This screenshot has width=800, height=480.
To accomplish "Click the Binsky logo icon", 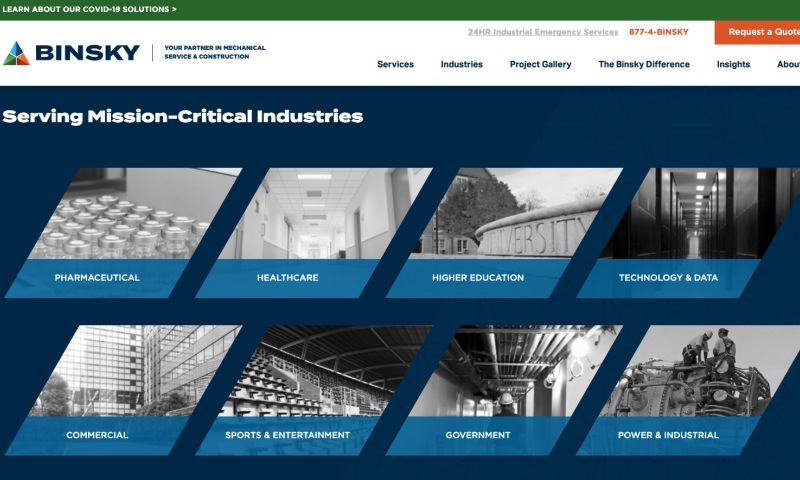I will click(17, 53).
